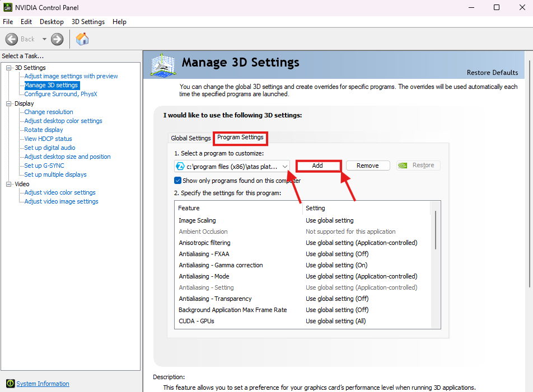Collapse the Display tree node
The width and height of the screenshot is (533, 392).
tap(8, 103)
